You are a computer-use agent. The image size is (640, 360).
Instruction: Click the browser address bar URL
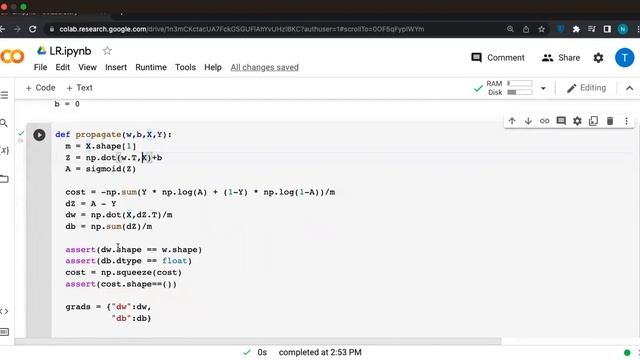point(242,29)
